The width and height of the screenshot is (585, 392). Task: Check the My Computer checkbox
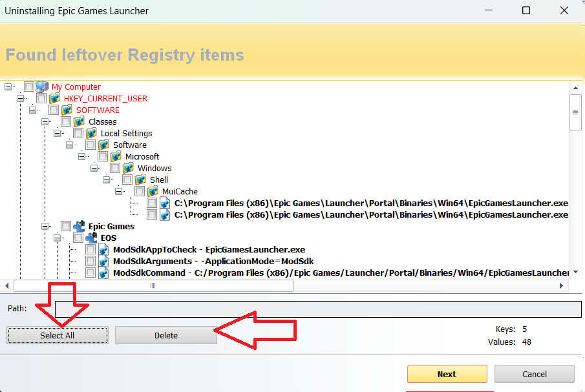[x=29, y=87]
